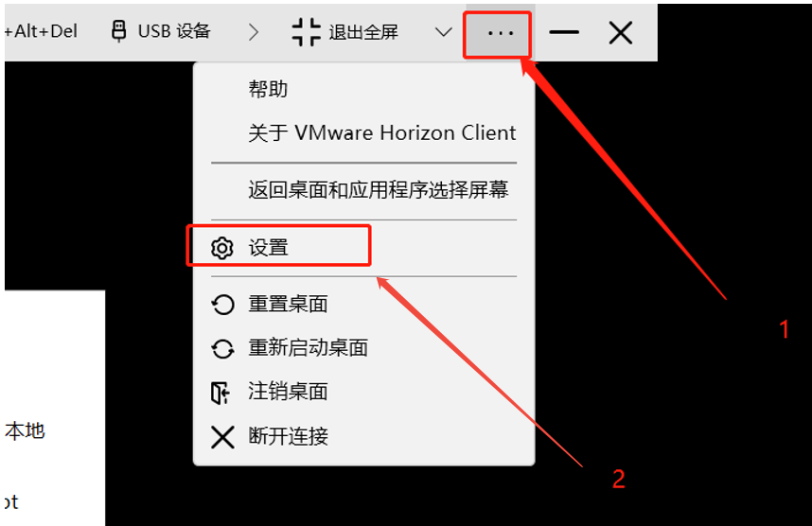Click the disconnect X icon in menu

pyautogui.click(x=222, y=437)
